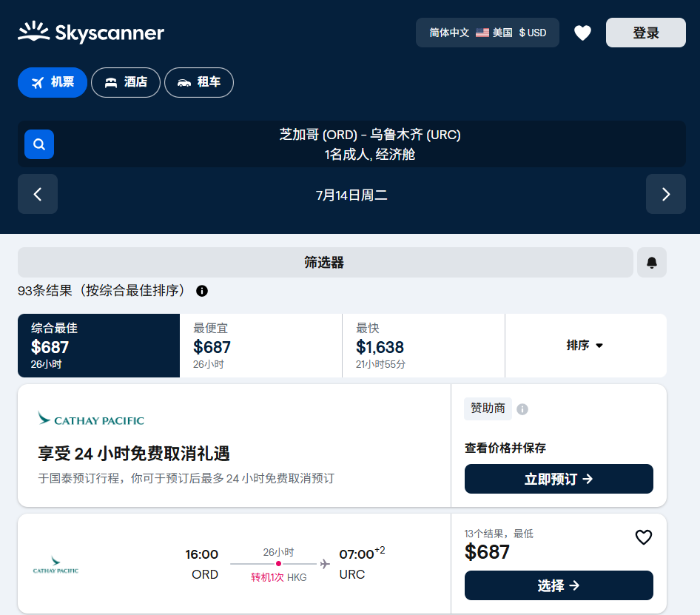Click 选择 for the $687 flight
The image size is (700, 615).
[x=559, y=585]
